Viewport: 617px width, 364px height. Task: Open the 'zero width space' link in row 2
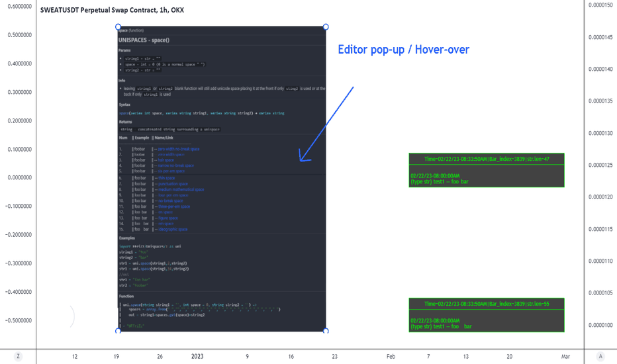click(171, 155)
